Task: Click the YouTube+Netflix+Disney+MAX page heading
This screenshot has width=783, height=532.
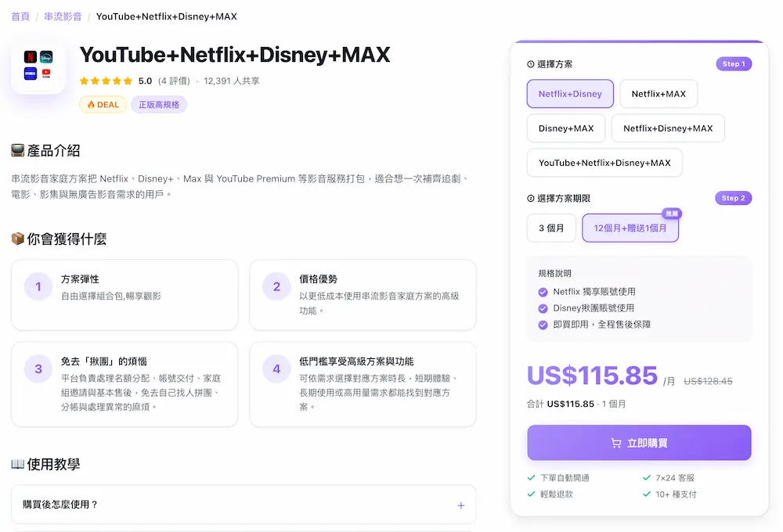Action: coord(235,55)
